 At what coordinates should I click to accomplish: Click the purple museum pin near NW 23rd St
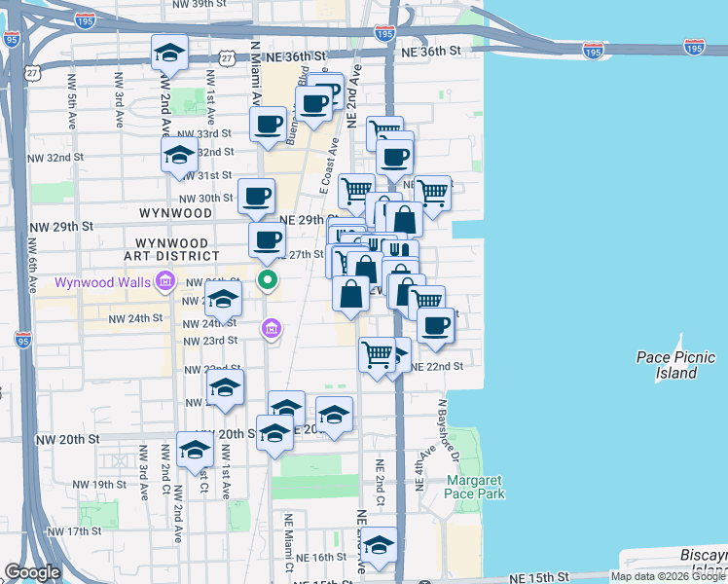272,329
